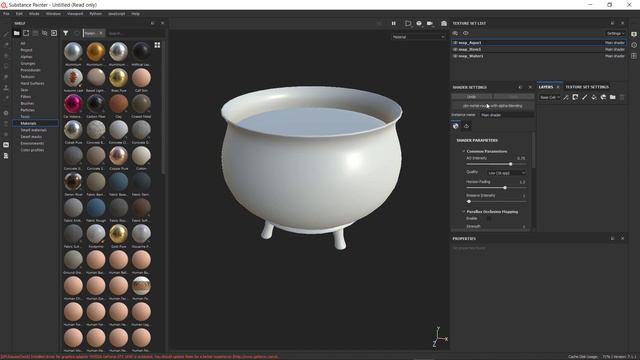
Task: Open the Edit menu
Action: (19, 13)
